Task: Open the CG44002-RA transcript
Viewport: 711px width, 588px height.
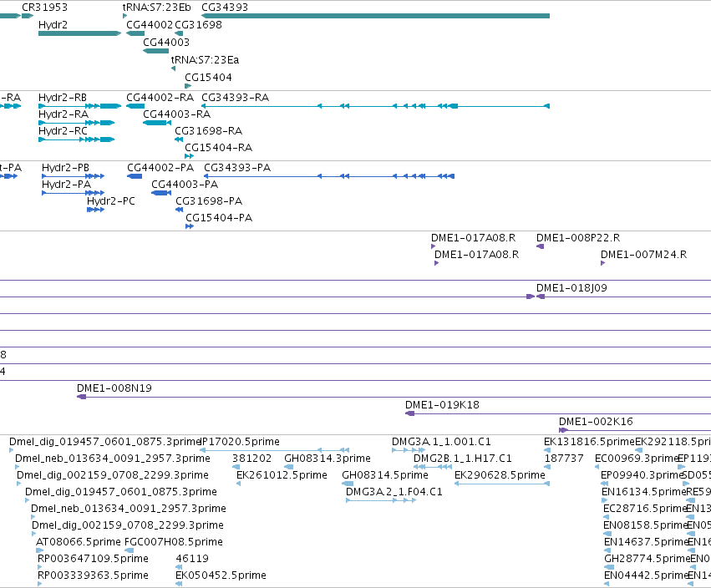Action: [135, 106]
